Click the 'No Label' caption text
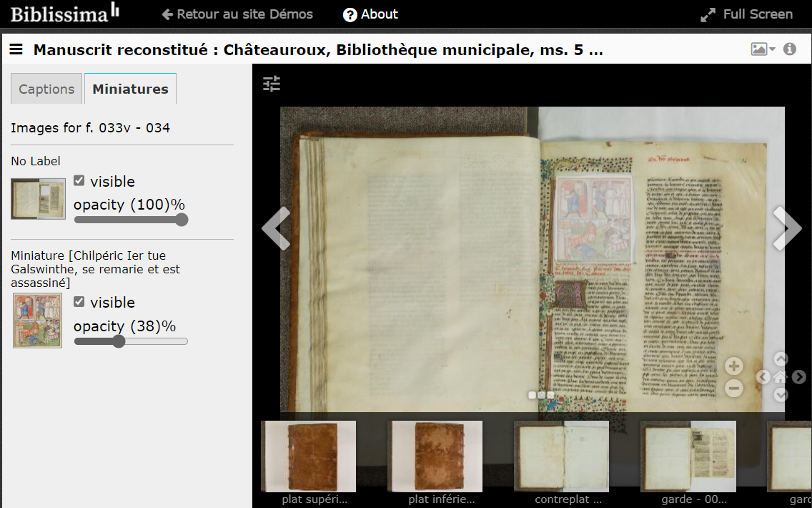The width and height of the screenshot is (812, 508). click(x=36, y=161)
